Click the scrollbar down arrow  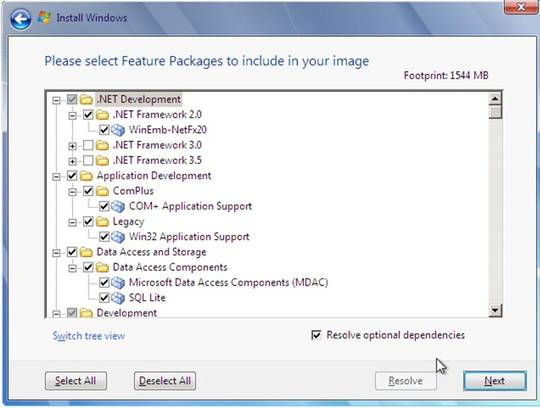[x=495, y=311]
